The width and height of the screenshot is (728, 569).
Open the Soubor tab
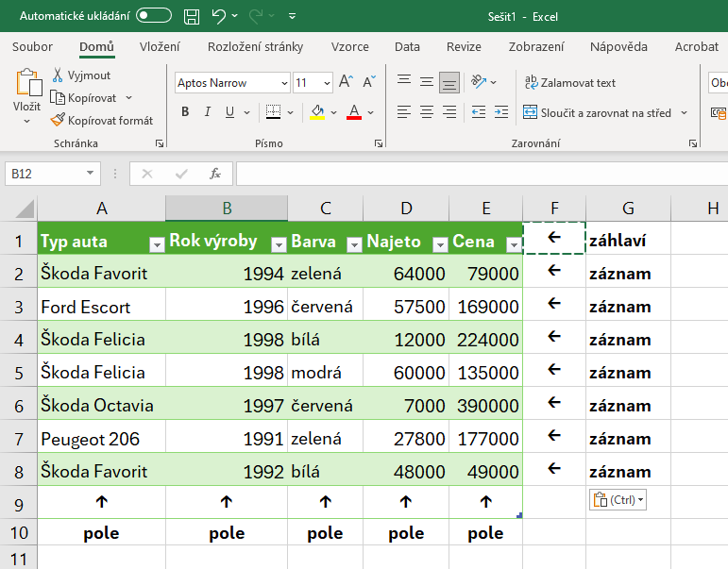(x=32, y=47)
